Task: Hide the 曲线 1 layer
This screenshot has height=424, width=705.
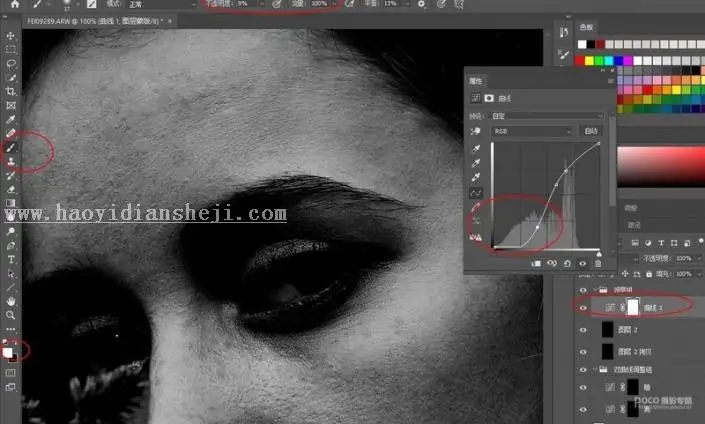Action: [x=583, y=308]
